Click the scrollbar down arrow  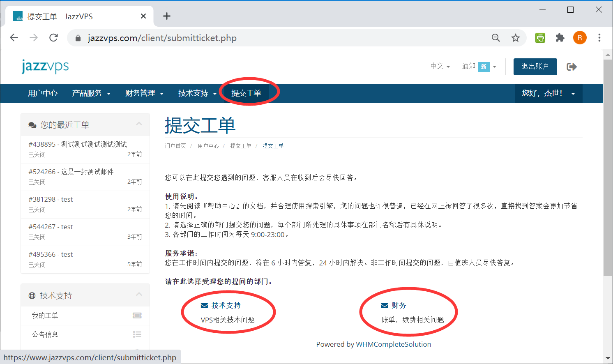pyautogui.click(x=608, y=358)
